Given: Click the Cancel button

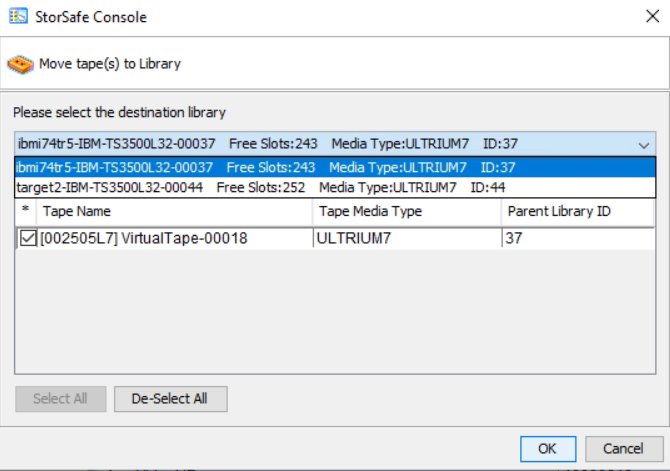Looking at the screenshot, I should [x=624, y=448].
